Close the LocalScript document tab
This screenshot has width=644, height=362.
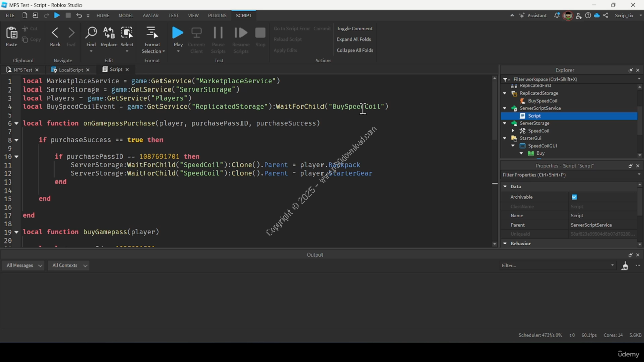point(87,70)
